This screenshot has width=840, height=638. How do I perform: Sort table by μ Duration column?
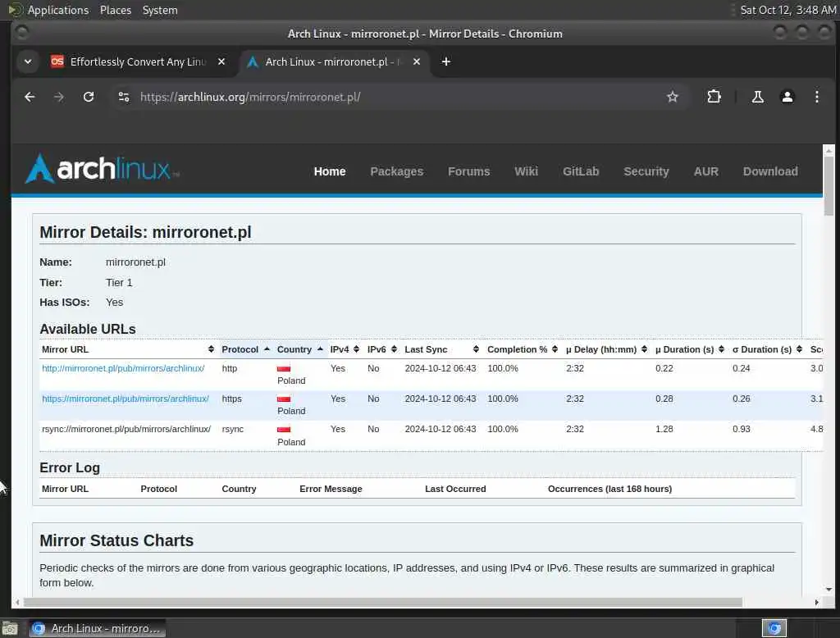[689, 349]
